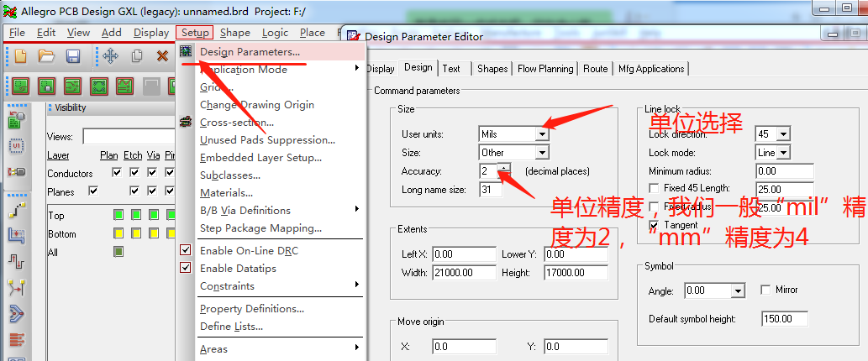Expand the Areas submenu
The width and height of the screenshot is (868, 361).
358,348
